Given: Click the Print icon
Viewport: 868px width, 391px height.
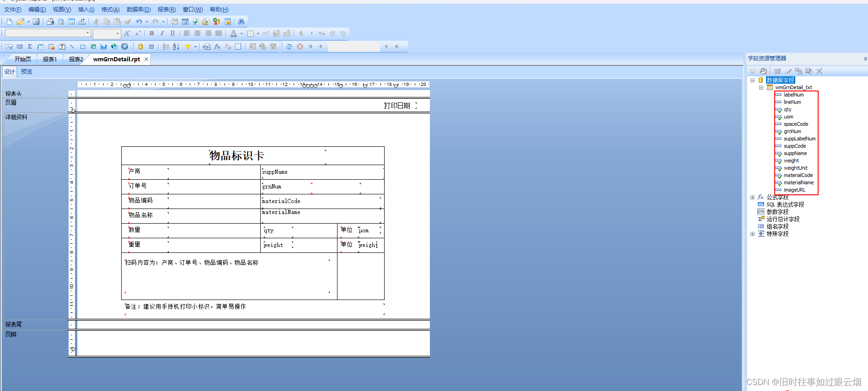Looking at the screenshot, I should 50,21.
